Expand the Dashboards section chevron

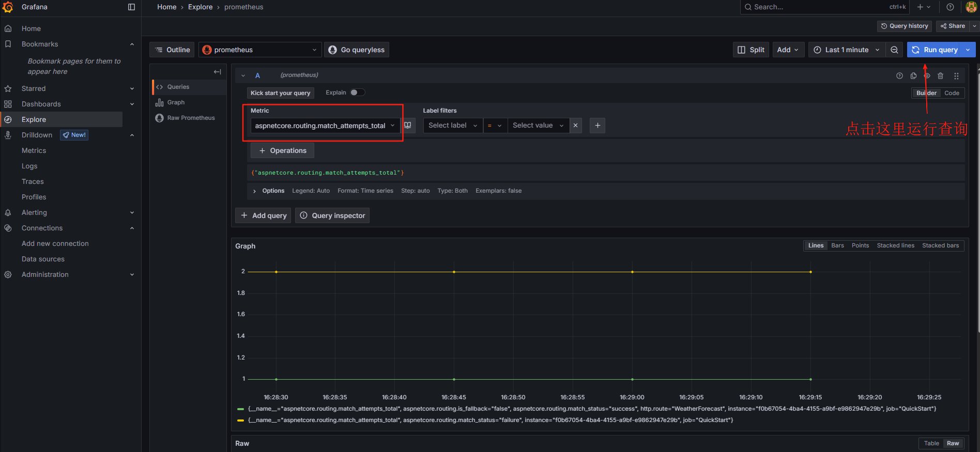[x=132, y=104]
